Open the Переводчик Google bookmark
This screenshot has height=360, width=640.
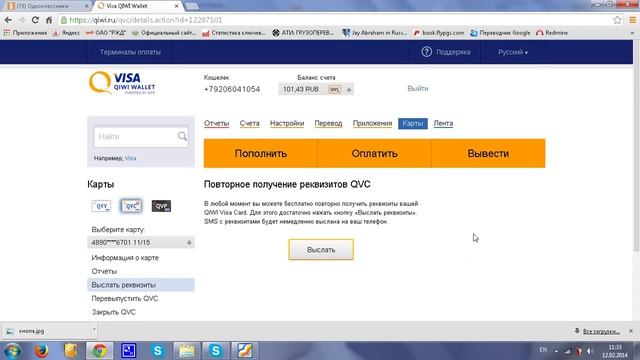[500, 33]
